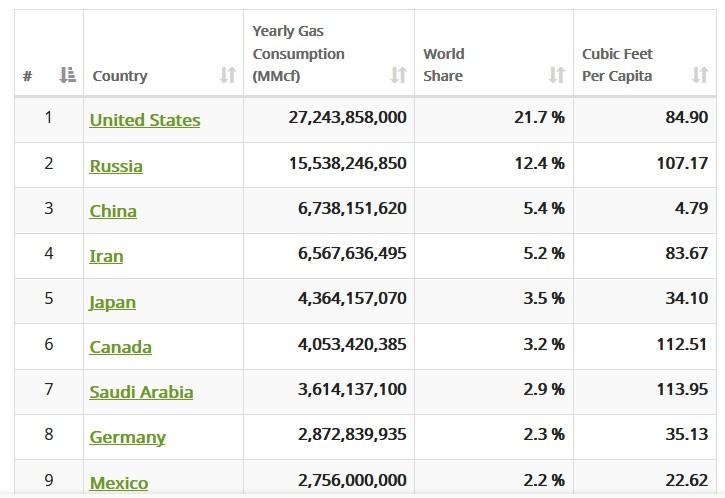Click the World Share sort arrows
Image resolution: width=725 pixels, height=498 pixels.
pos(557,74)
